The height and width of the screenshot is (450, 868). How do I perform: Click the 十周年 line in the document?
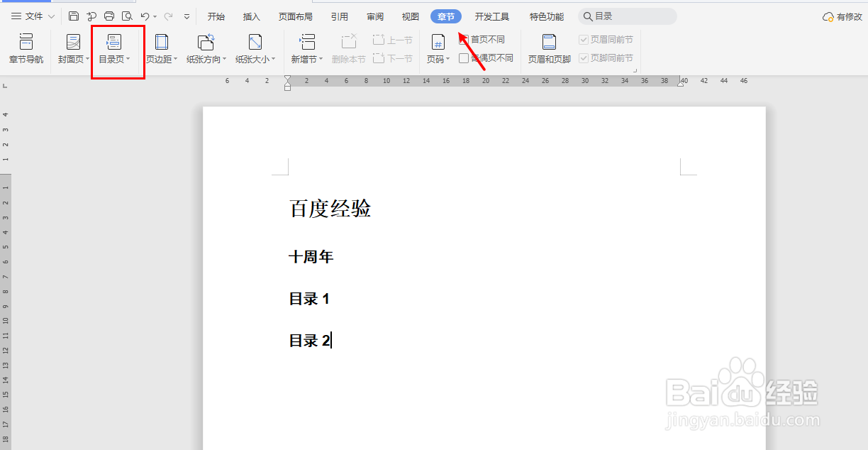point(311,257)
